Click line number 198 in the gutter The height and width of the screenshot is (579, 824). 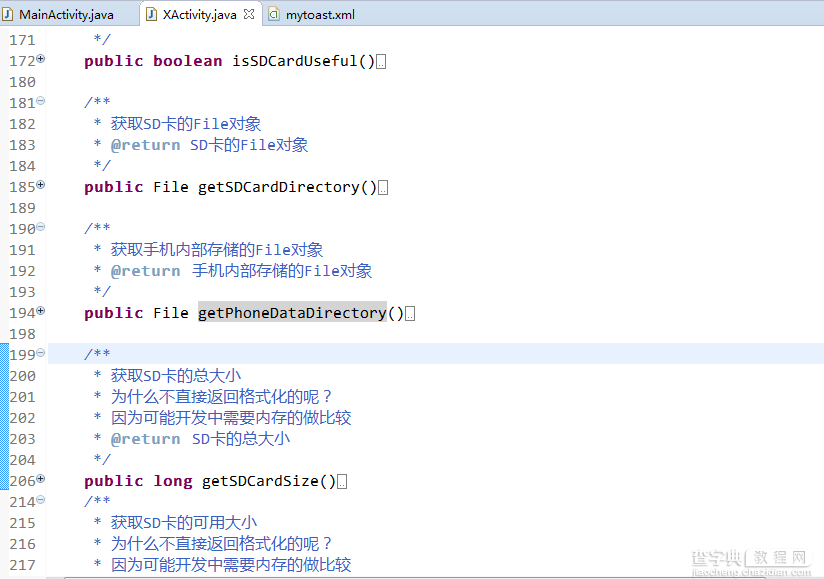point(22,335)
